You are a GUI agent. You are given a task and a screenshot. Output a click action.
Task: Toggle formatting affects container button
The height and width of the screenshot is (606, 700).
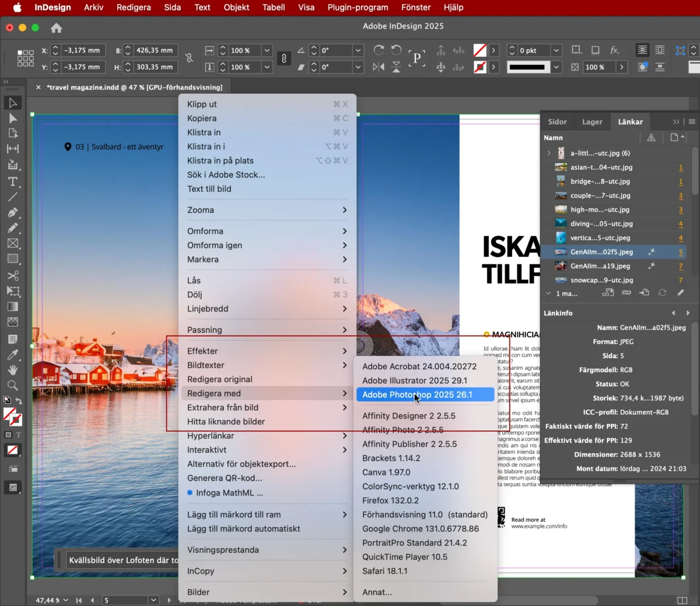pos(8,435)
